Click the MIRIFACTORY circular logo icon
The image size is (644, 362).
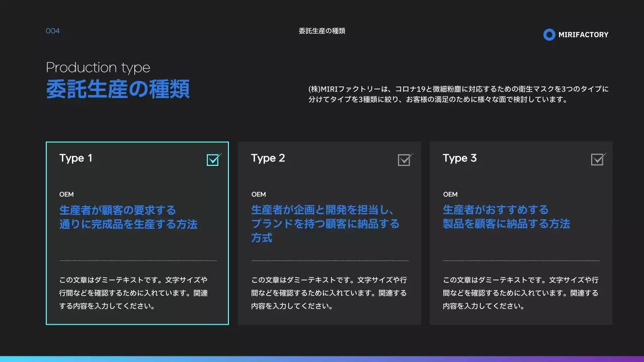[x=549, y=35]
